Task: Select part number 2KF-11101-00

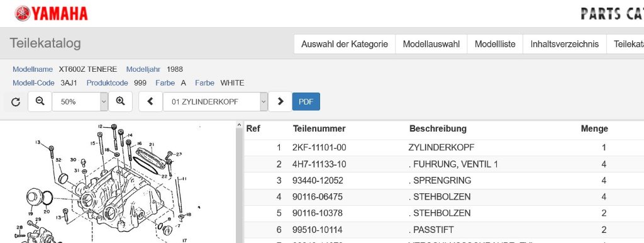Action: pos(319,147)
